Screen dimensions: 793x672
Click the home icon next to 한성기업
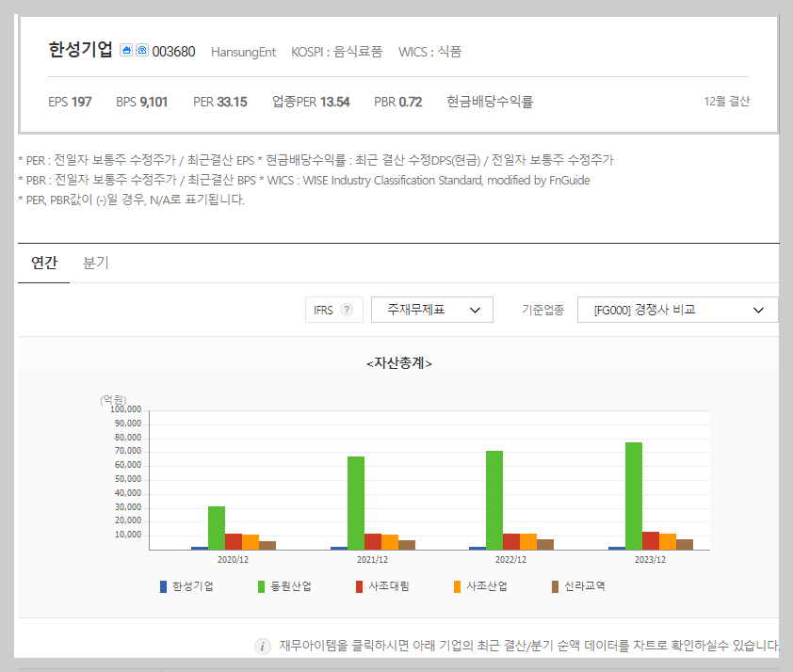(126, 50)
